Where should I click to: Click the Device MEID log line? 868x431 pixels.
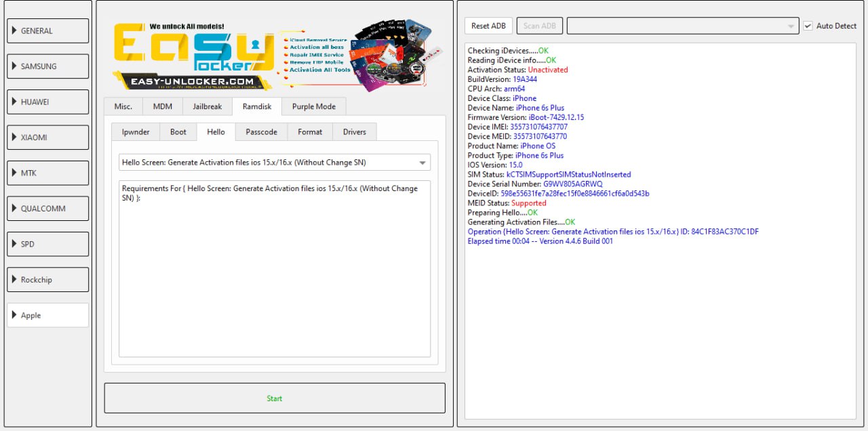click(x=517, y=136)
